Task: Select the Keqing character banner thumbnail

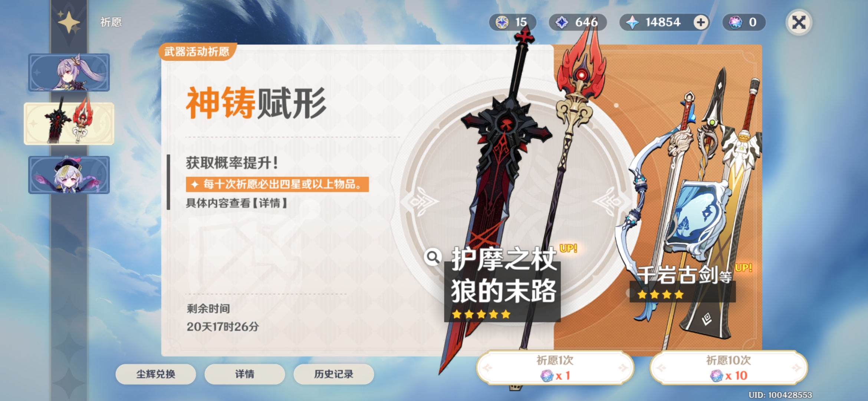Action: tap(69, 72)
